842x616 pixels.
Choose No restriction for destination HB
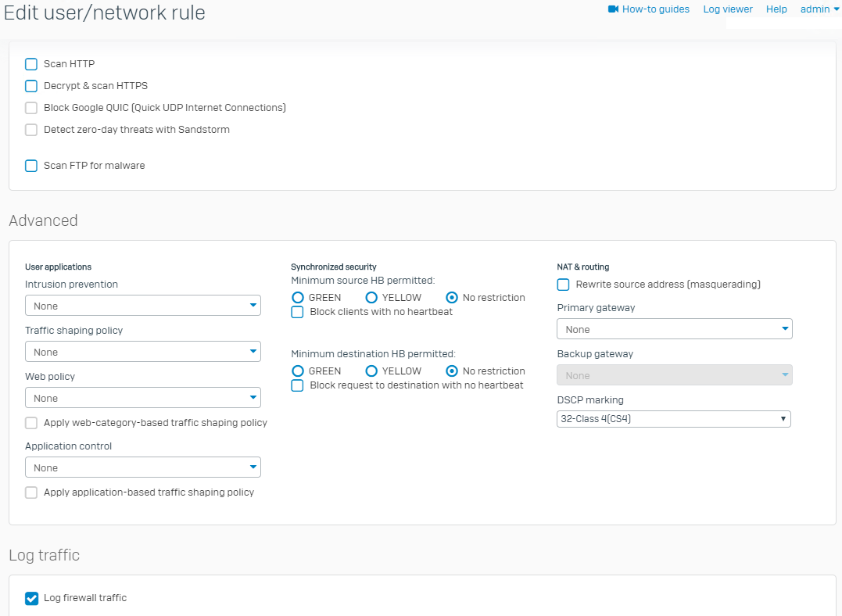452,371
